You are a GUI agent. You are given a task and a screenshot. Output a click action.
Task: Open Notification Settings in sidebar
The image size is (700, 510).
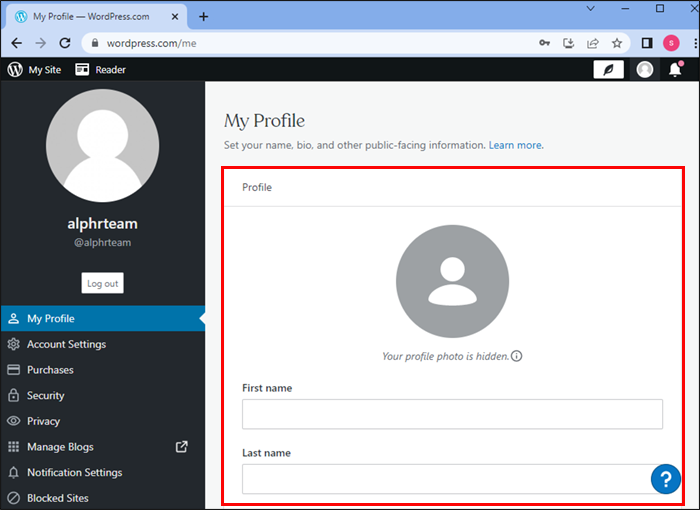point(103,472)
